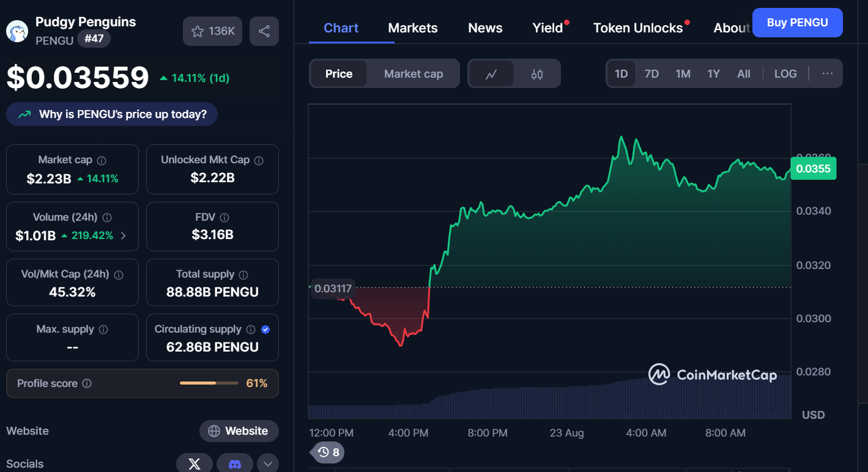Select the 1Y time range
The image size is (868, 472).
pyautogui.click(x=713, y=74)
